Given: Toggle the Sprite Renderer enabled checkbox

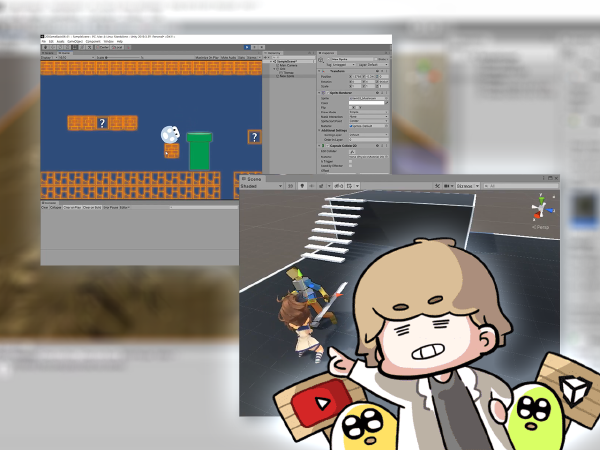Looking at the screenshot, I should tap(329, 93).
